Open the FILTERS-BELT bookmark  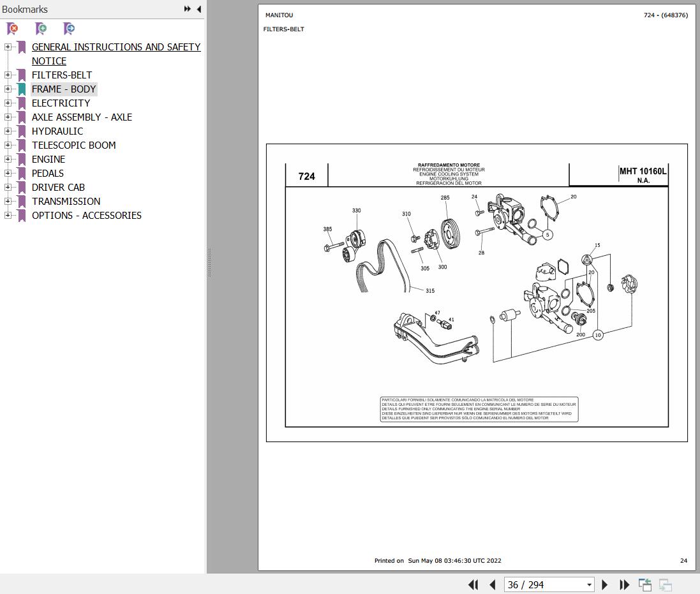tap(62, 75)
